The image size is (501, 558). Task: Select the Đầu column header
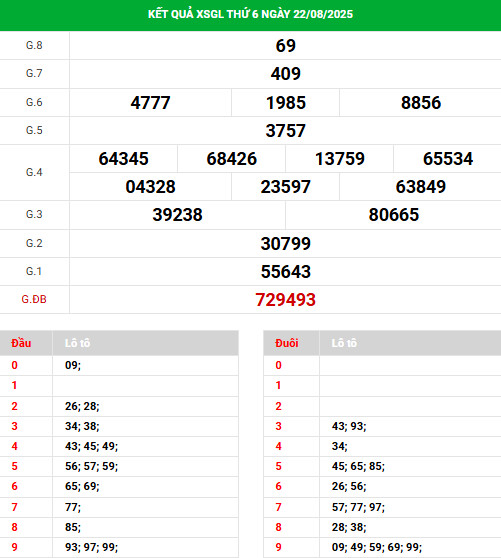(21, 343)
